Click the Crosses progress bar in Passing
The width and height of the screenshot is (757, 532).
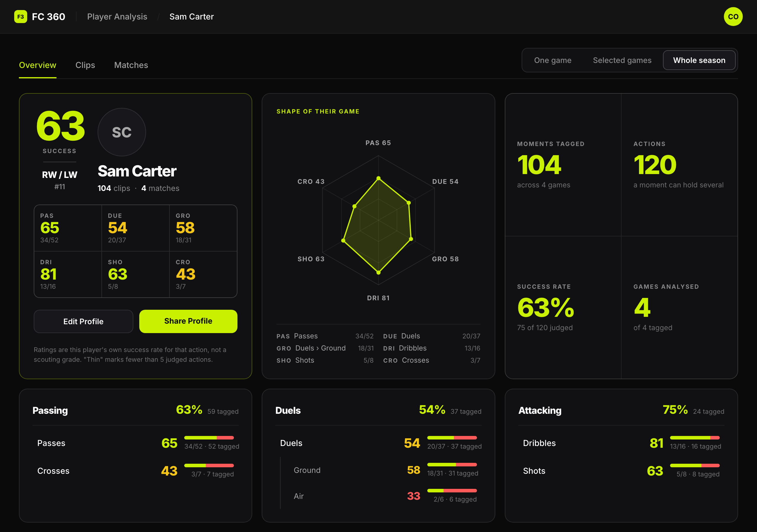point(209,465)
